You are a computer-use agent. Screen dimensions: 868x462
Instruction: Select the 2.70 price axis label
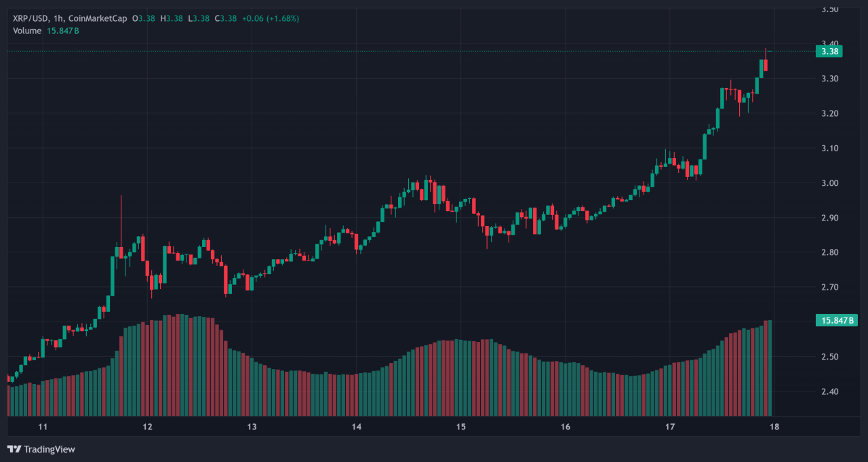click(x=830, y=288)
